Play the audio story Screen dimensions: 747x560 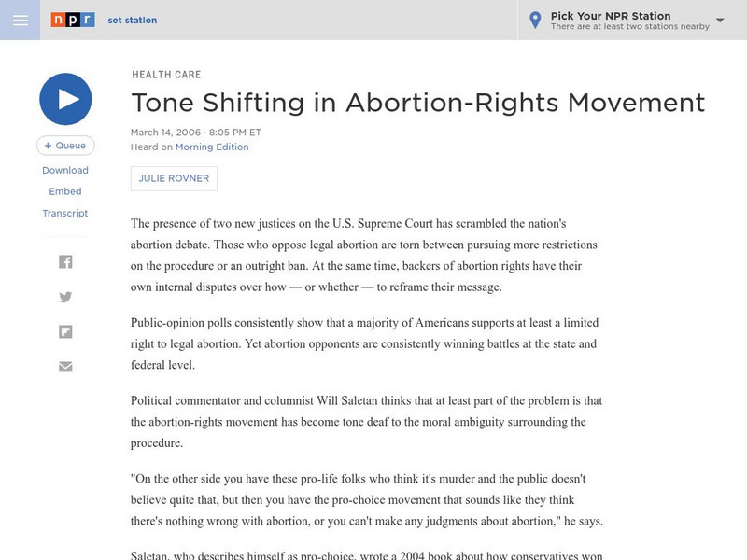pyautogui.click(x=65, y=99)
